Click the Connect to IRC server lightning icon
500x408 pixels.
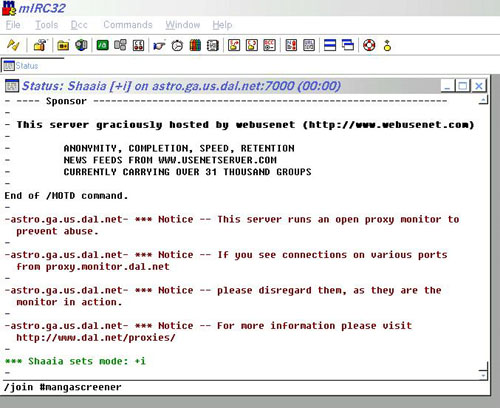click(13, 45)
